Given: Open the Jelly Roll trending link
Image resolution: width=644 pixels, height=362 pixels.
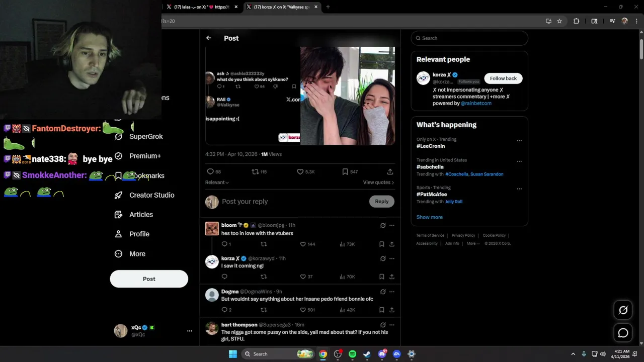Looking at the screenshot, I should click(x=454, y=202).
